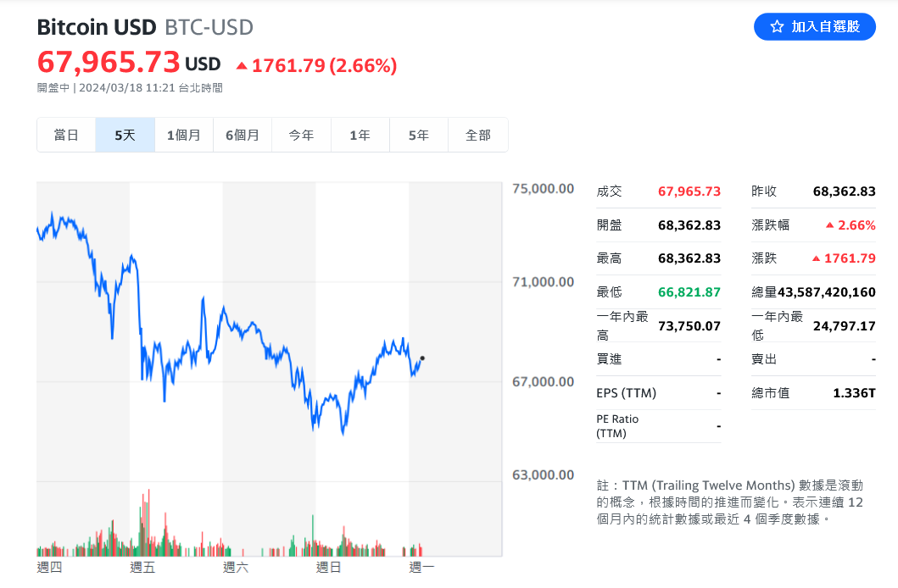
Task: Click the 週日 x-axis label
Action: pyautogui.click(x=329, y=568)
